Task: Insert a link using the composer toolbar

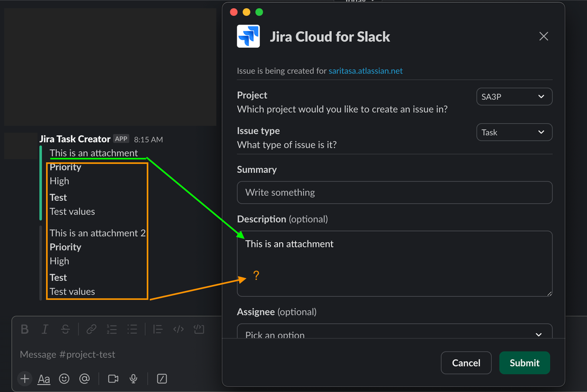Action: click(x=91, y=329)
